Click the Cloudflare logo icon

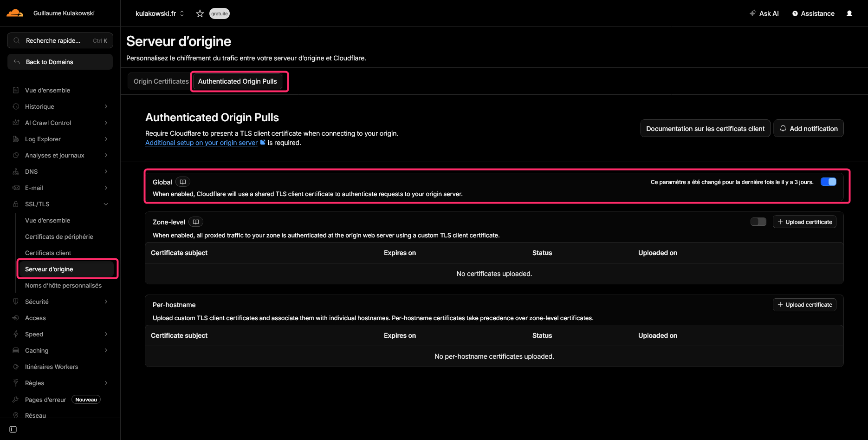click(15, 13)
